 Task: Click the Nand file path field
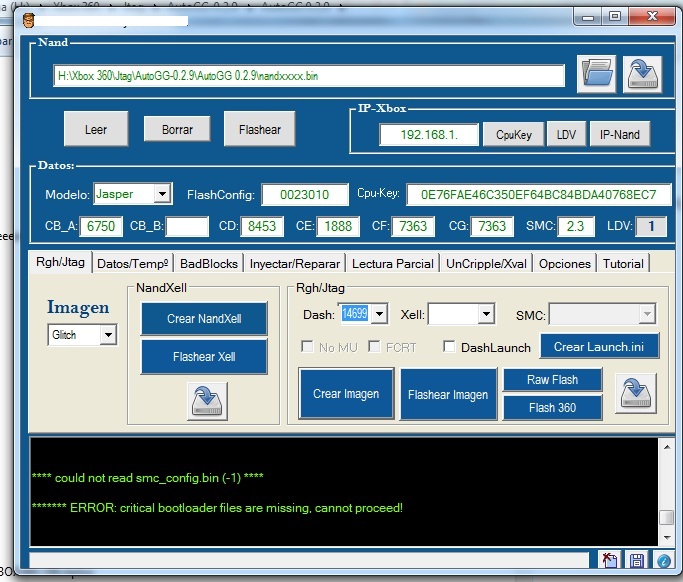(309, 76)
